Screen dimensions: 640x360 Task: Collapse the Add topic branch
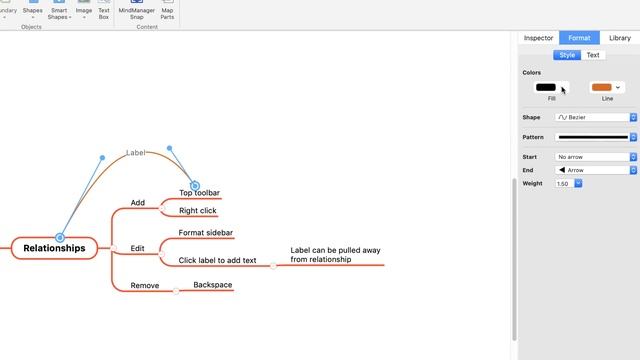[x=162, y=209]
